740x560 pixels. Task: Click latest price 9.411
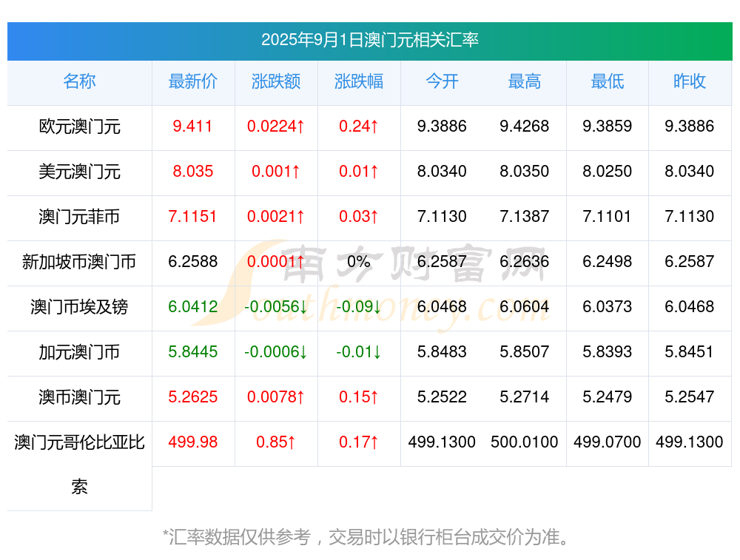coord(192,126)
